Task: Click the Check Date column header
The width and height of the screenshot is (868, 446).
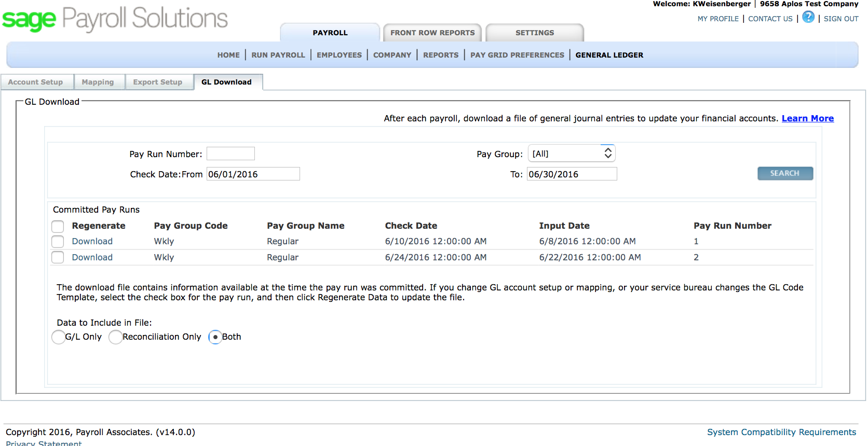Action: click(x=411, y=226)
